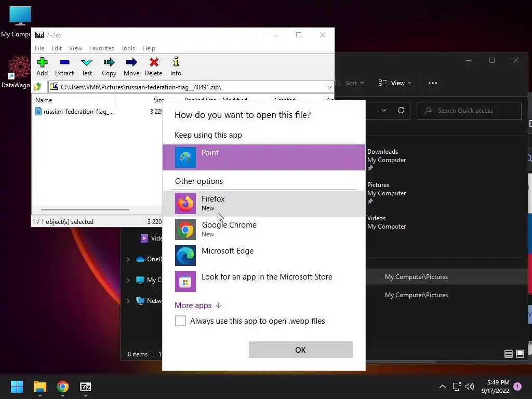Confirm with the OK button
This screenshot has height=399, width=532.
[x=301, y=350]
